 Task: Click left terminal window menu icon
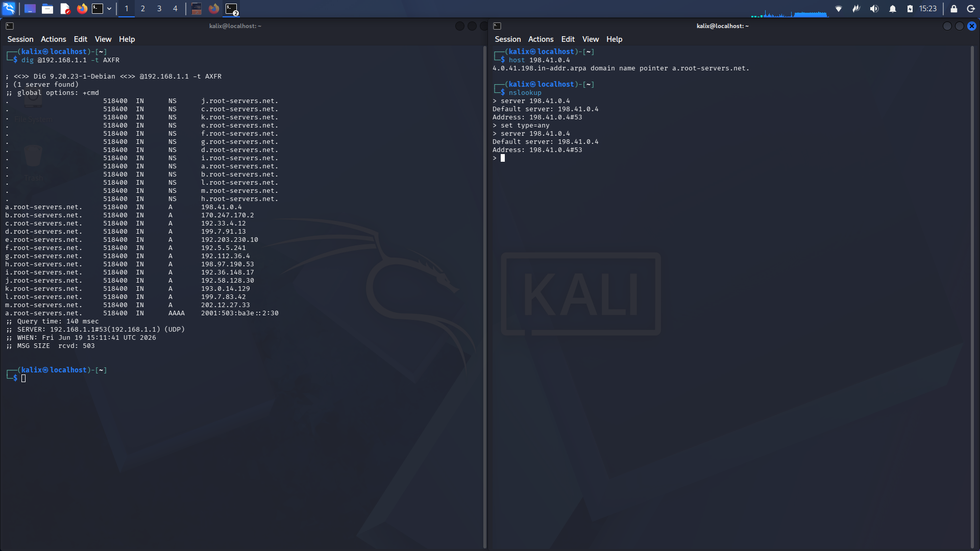(10, 26)
